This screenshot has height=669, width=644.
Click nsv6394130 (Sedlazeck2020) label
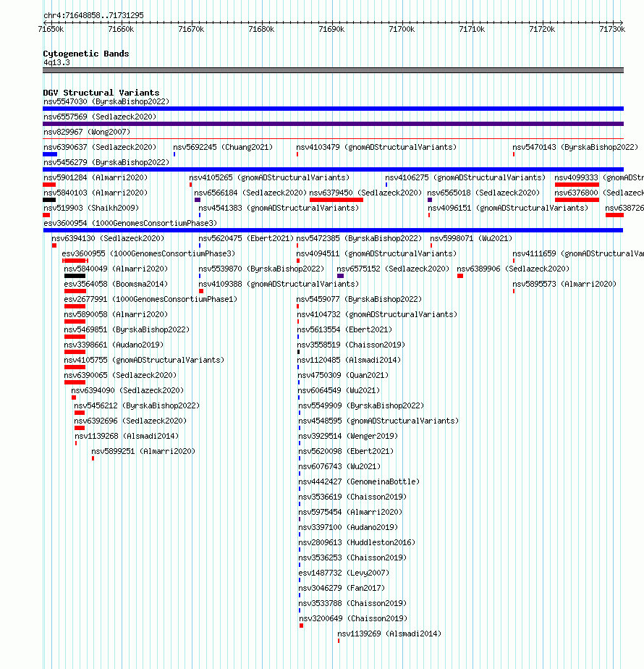(108, 238)
